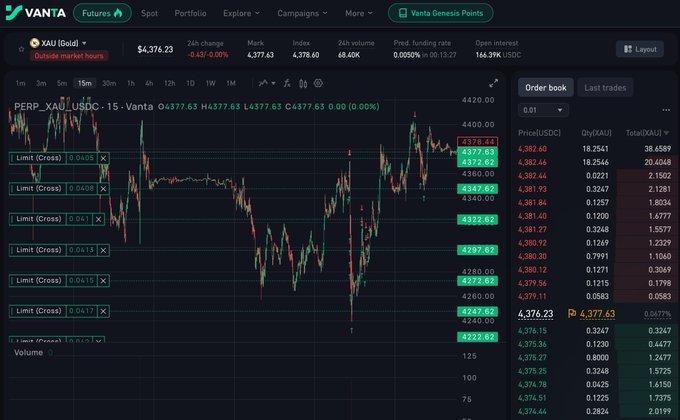Switch to Last trades tab

point(605,88)
